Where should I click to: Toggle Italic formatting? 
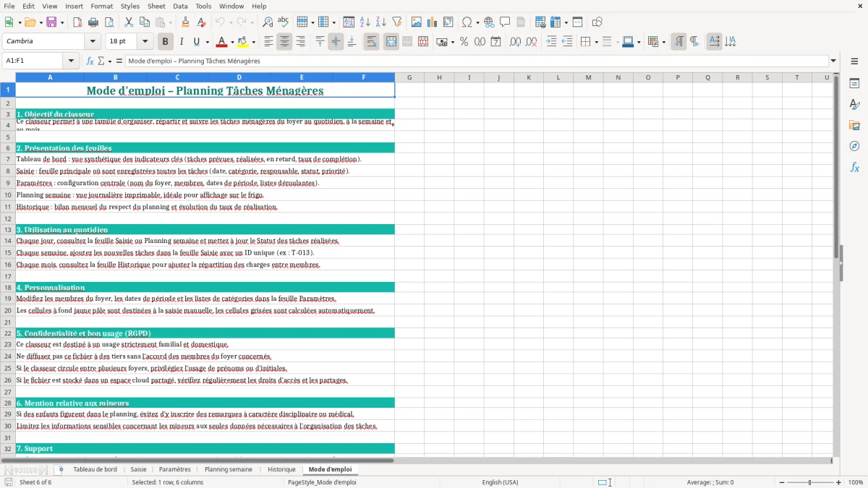point(182,42)
